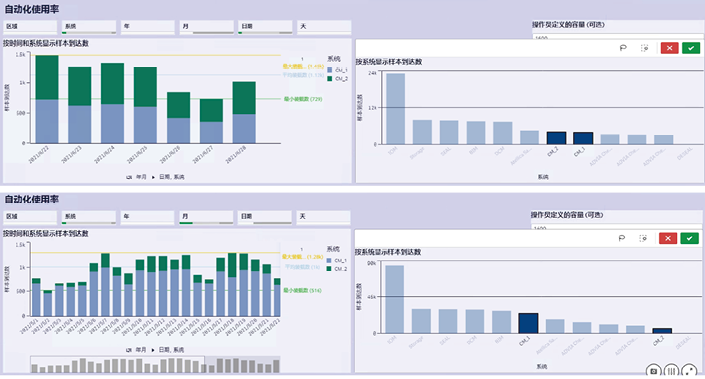Select the 2021/6/28 stacked bar
The width and height of the screenshot is (705, 379).
point(244,112)
